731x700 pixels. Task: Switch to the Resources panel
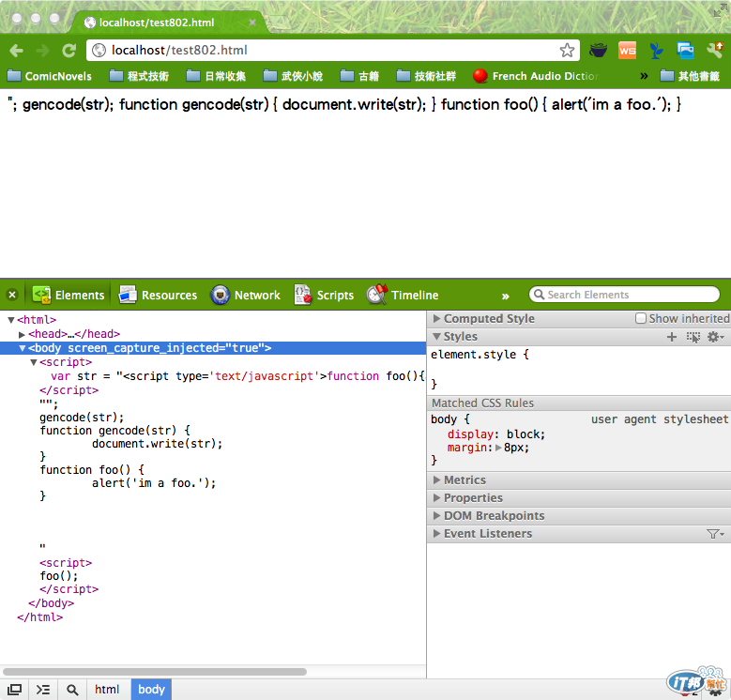[x=158, y=295]
